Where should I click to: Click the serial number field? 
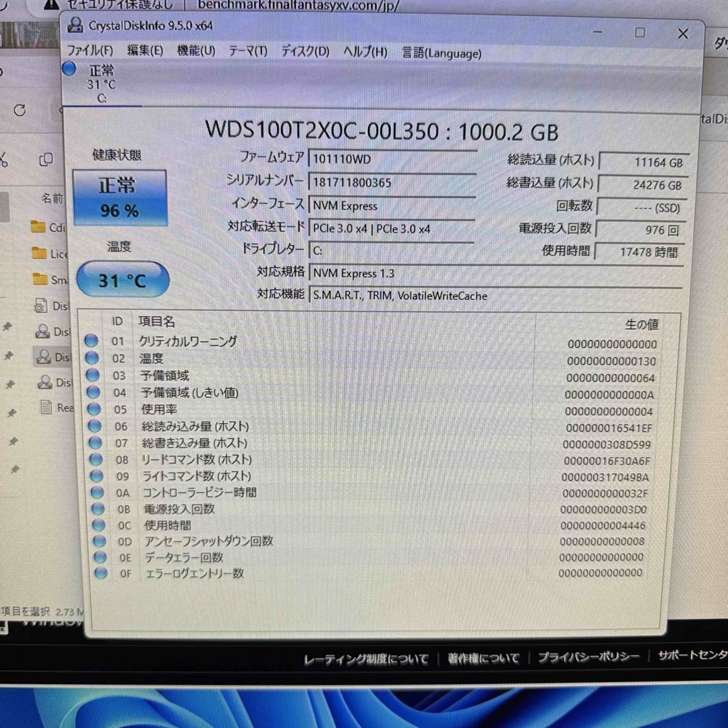point(392,182)
